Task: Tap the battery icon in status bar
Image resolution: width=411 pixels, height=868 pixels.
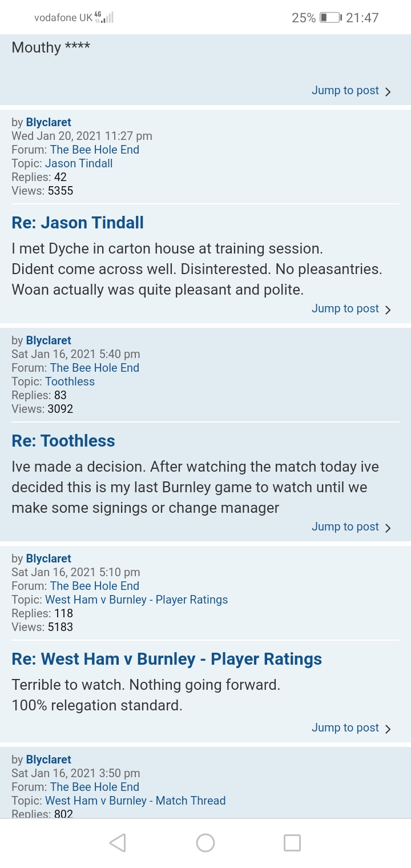Action: (330, 18)
